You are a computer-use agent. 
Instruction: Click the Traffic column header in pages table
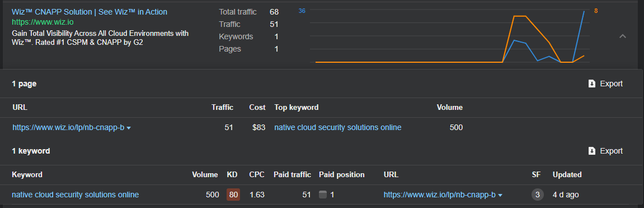[x=222, y=108]
